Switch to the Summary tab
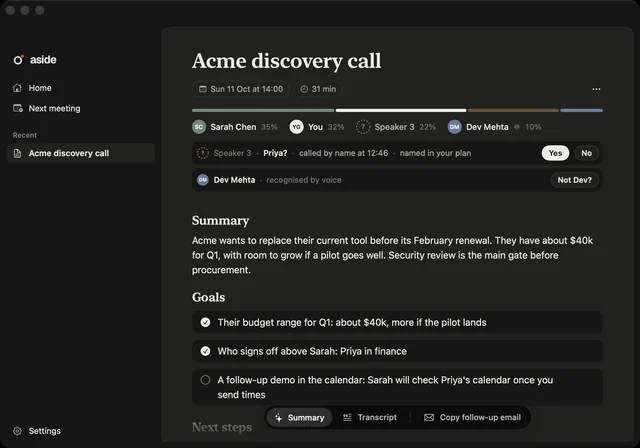Screen dimensions: 640x448 (x=299, y=417)
